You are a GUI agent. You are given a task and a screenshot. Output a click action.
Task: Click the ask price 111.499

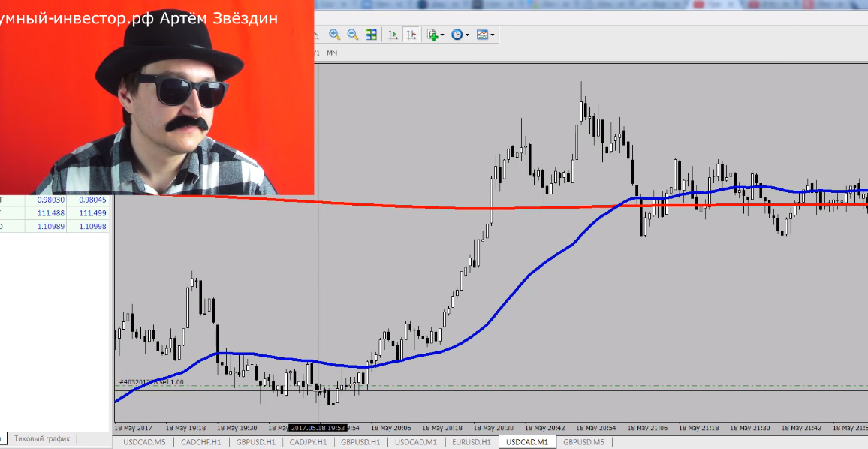[x=92, y=213]
